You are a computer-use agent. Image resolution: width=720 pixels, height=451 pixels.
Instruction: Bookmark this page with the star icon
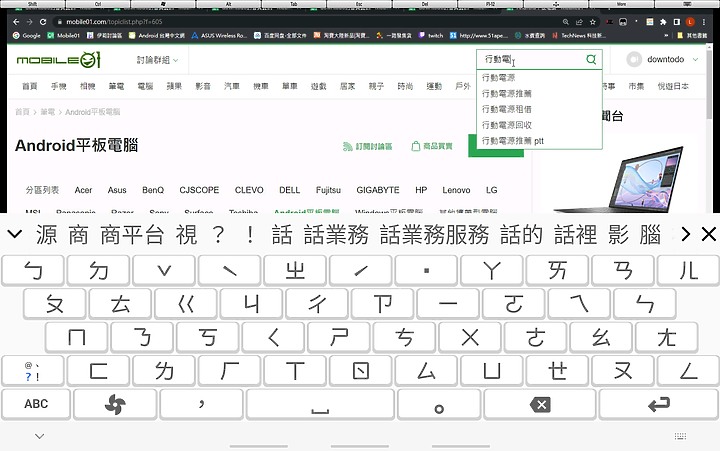593,22
